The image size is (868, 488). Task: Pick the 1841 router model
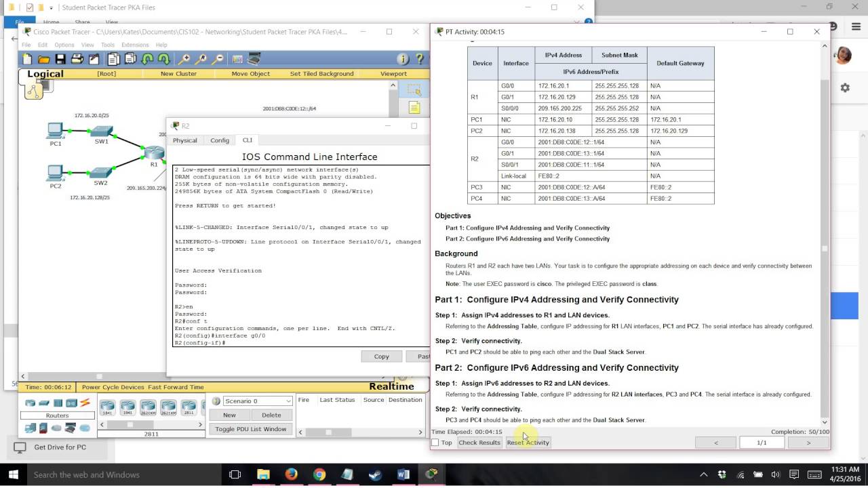(106, 407)
